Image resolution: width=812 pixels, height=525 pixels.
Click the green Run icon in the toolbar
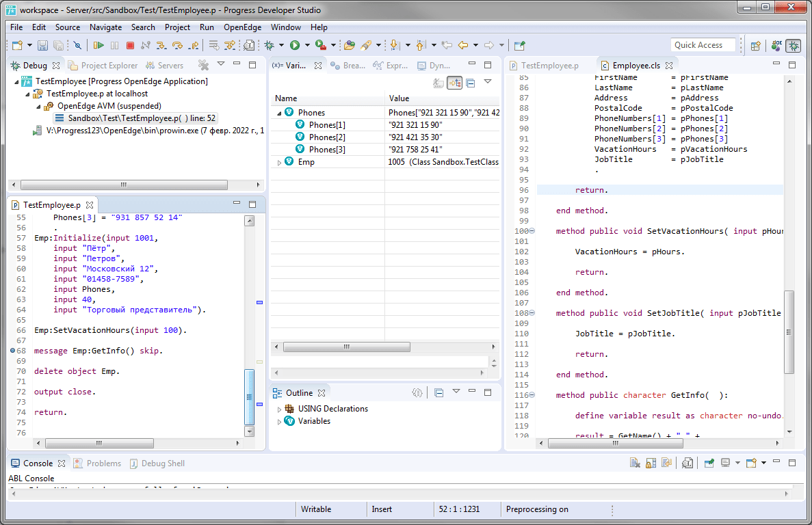[295, 46]
